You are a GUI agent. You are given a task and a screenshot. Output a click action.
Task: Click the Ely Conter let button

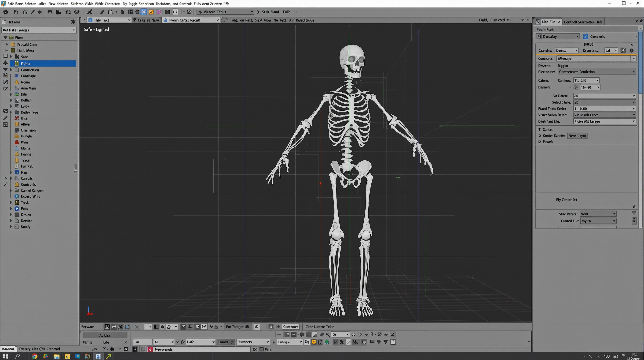pyautogui.click(x=567, y=199)
